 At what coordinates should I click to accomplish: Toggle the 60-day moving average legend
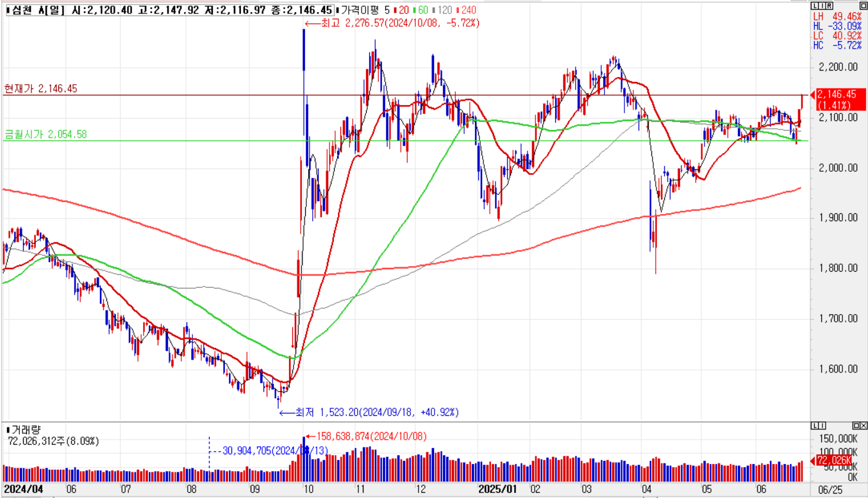(422, 10)
